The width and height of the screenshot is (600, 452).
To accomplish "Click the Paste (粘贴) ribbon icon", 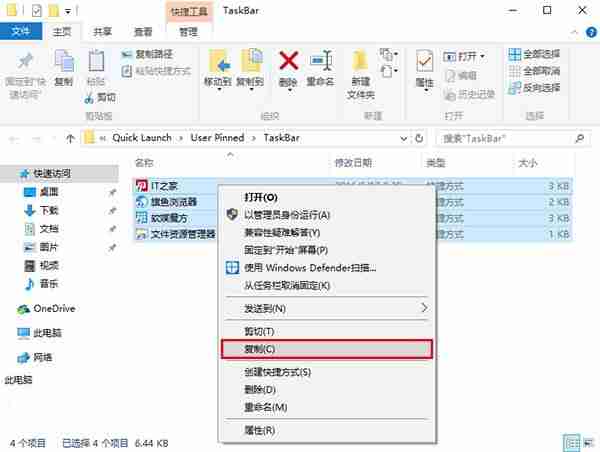I will click(96, 61).
